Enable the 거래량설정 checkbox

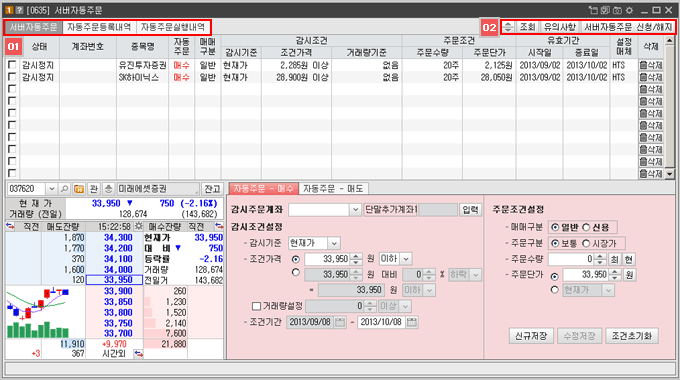(256, 306)
